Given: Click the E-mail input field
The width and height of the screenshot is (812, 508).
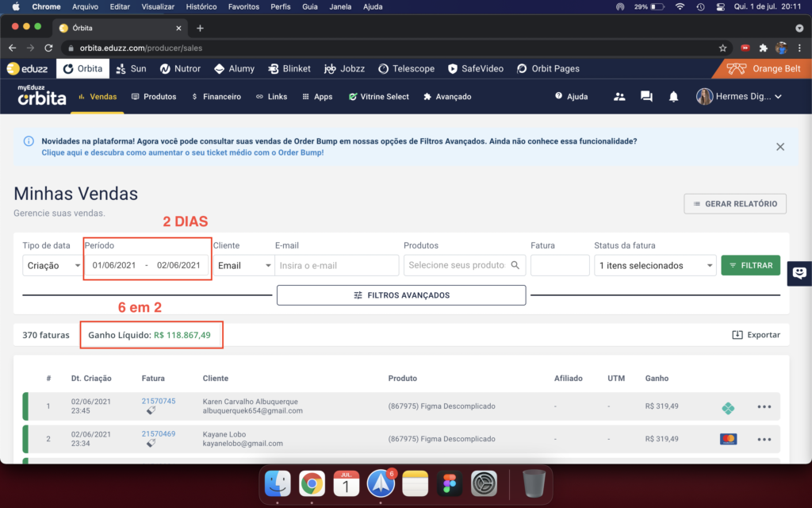Looking at the screenshot, I should click(x=336, y=265).
